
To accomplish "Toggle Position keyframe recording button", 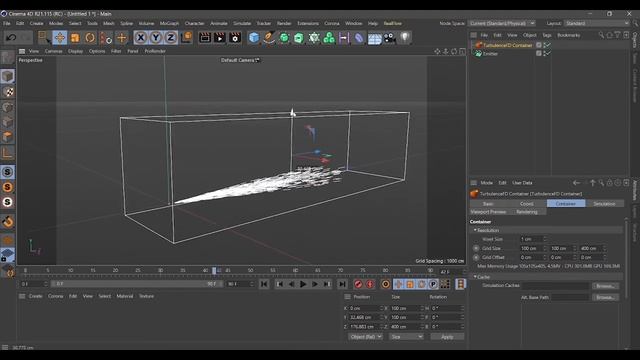I will [x=398, y=284].
